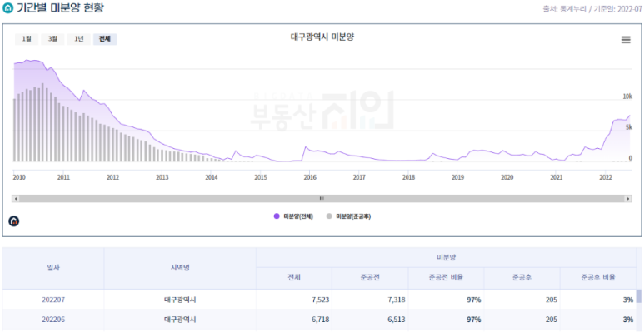Screen dimensions: 644x332
Task: Click the source and reference date text
Action: [592, 8]
